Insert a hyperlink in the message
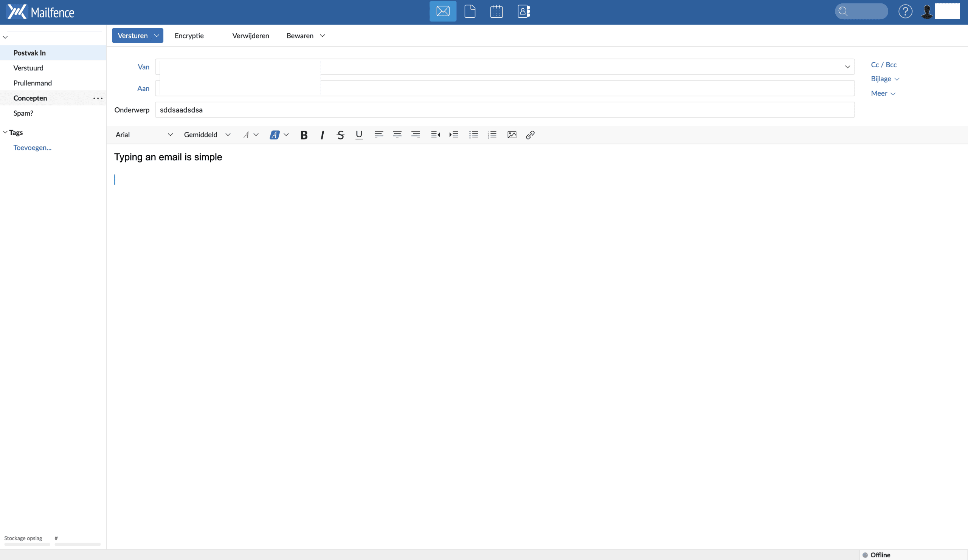Screen dimensions: 968x560 [x=530, y=135]
